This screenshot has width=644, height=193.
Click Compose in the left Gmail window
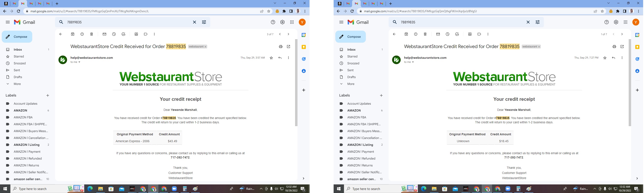pos(17,37)
